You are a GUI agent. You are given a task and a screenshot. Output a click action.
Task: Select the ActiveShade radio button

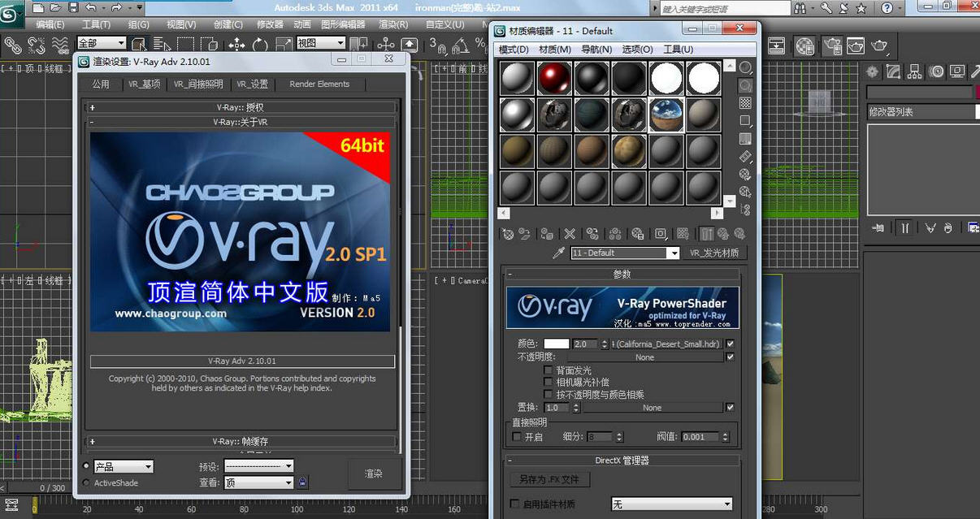click(86, 482)
